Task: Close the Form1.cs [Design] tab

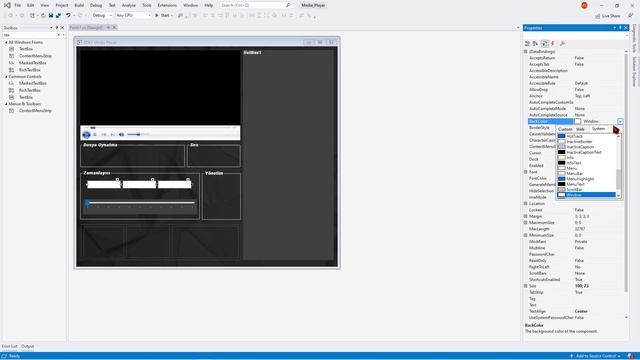Action: (115, 27)
